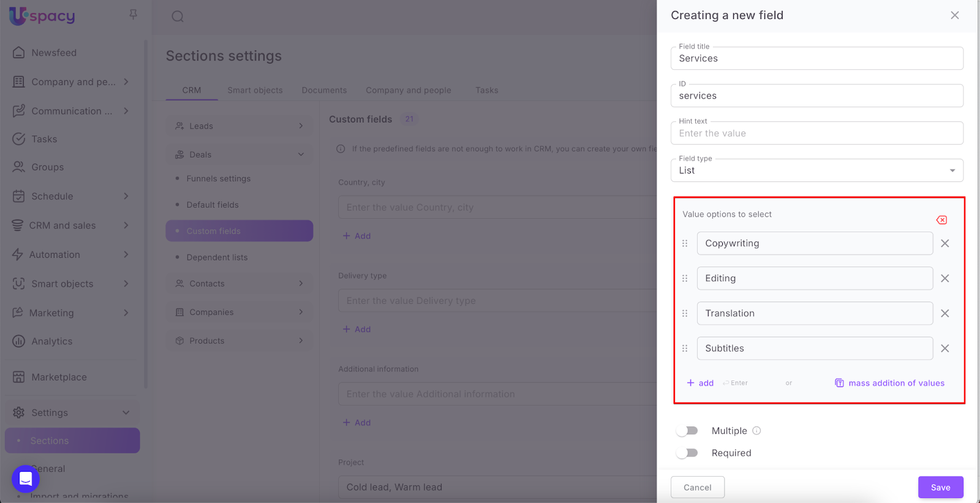Turn on the Required toggle
This screenshot has height=503, width=980.
687,453
